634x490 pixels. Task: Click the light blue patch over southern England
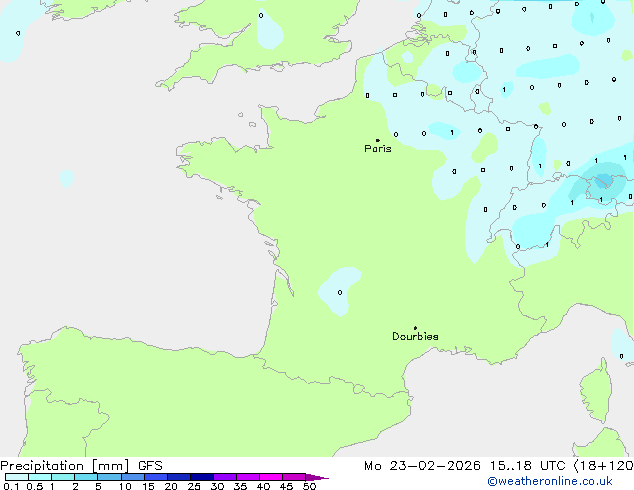(268, 28)
